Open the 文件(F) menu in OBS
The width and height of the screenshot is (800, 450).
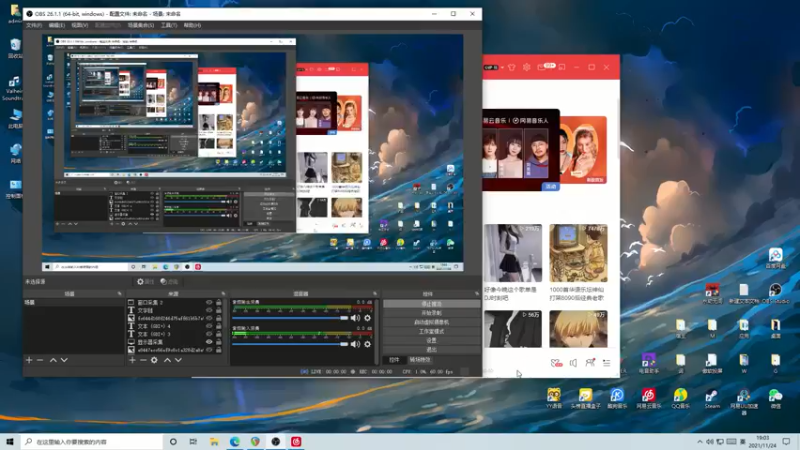click(x=34, y=25)
